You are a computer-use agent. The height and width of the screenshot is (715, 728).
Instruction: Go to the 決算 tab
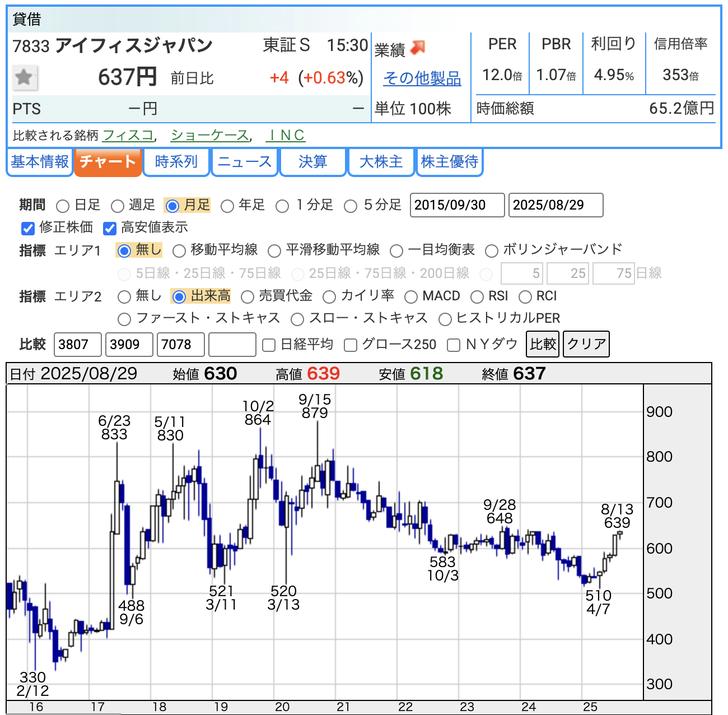(x=313, y=162)
